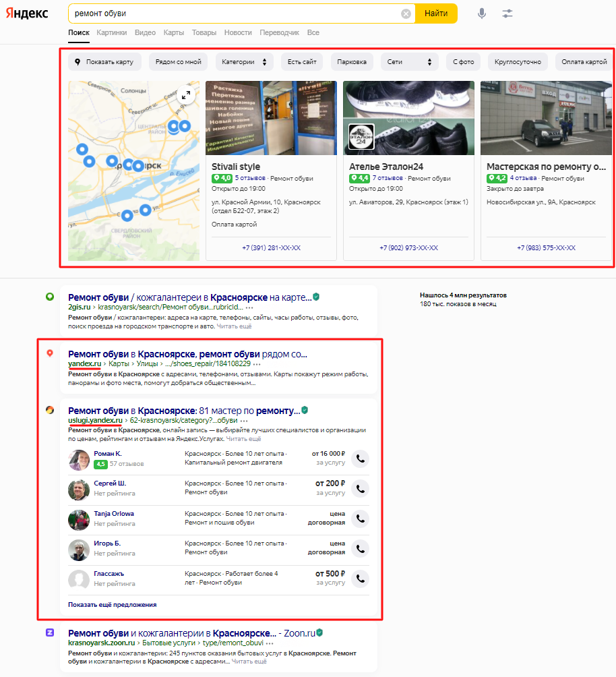Open the krasnoyarsk.zoon.ru result options dots
This screenshot has width=616, height=677.
point(270,644)
